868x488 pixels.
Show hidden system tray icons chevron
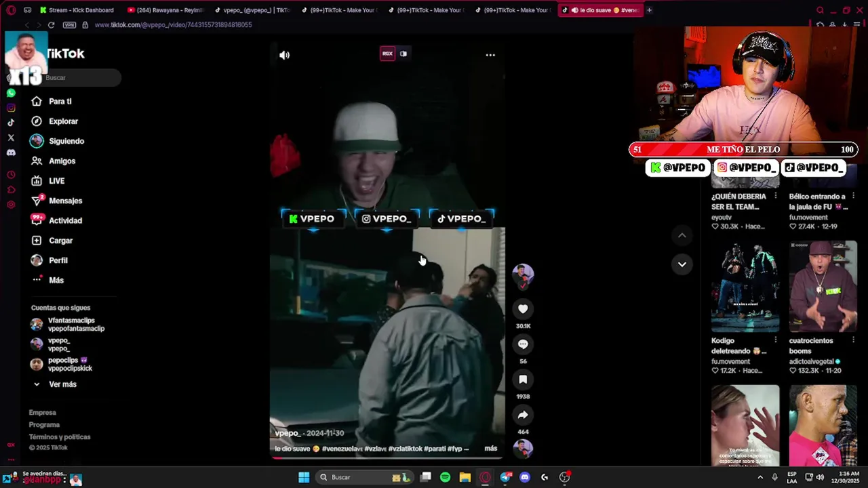(x=760, y=477)
